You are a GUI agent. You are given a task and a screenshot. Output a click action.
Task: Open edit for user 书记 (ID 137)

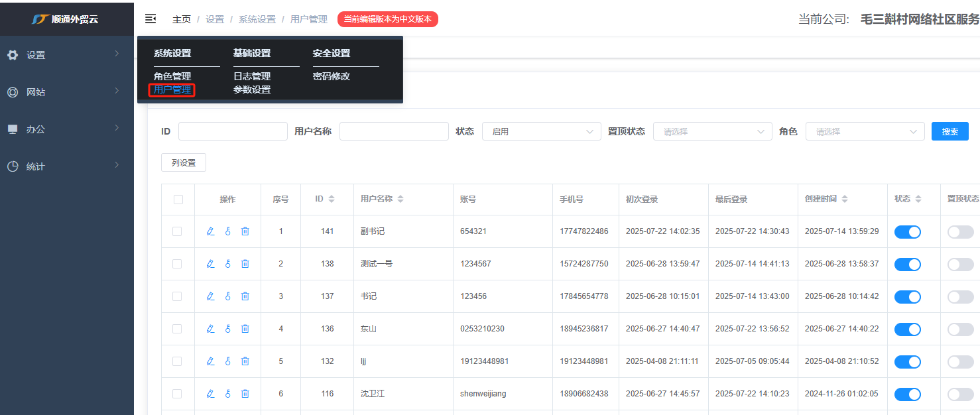(x=211, y=296)
